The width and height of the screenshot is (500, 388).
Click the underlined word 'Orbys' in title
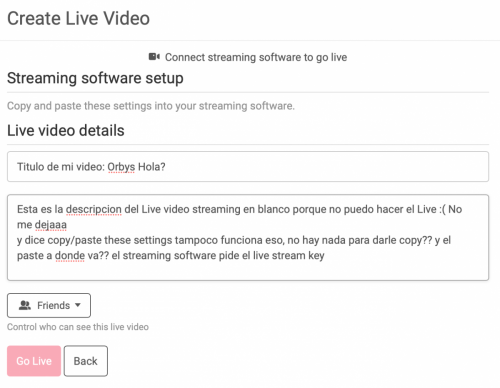tap(121, 167)
